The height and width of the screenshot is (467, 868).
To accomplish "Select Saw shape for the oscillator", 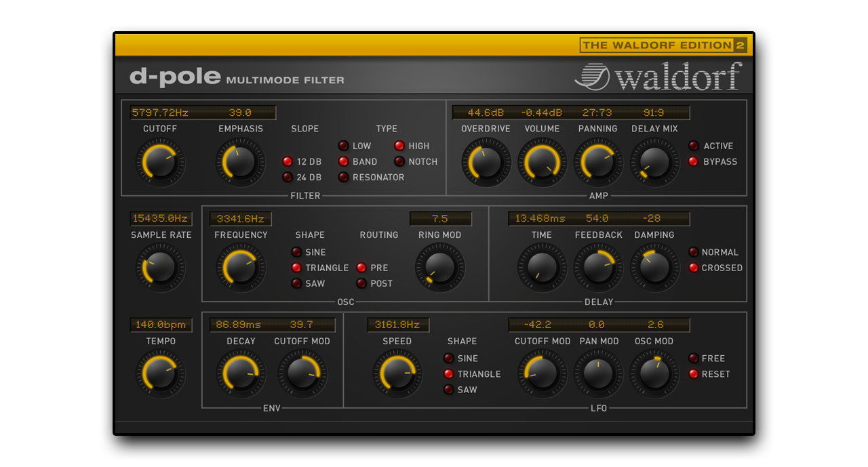I will [x=296, y=283].
